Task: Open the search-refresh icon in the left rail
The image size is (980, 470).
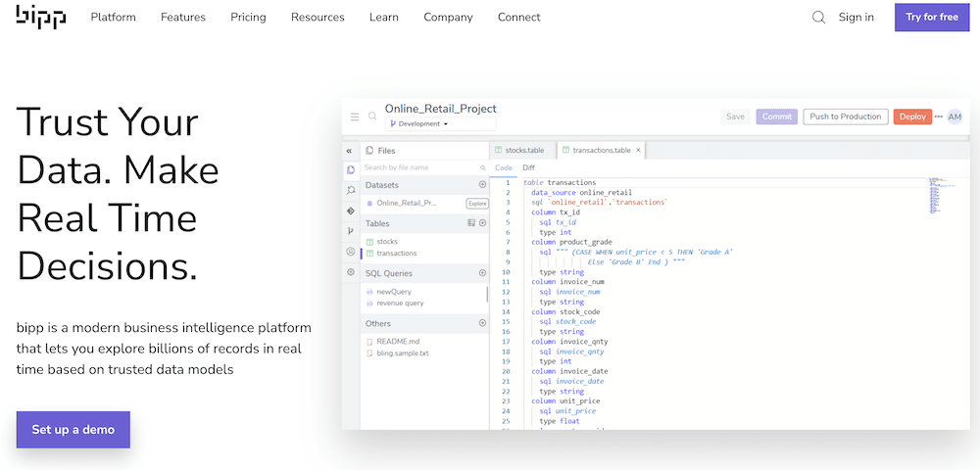Action: coord(351,190)
